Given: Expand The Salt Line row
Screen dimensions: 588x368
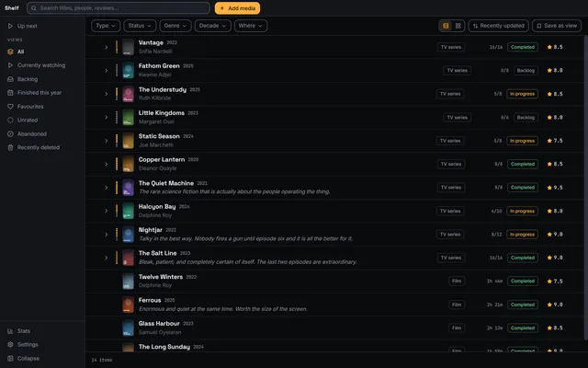Looking at the screenshot, I should 107,258.
